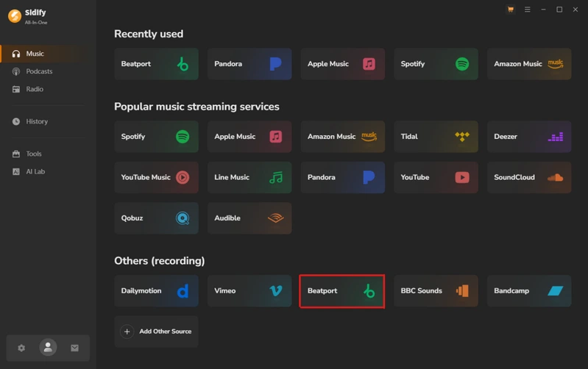Open AI Lab in the sidebar
This screenshot has width=588, height=369.
click(48, 171)
